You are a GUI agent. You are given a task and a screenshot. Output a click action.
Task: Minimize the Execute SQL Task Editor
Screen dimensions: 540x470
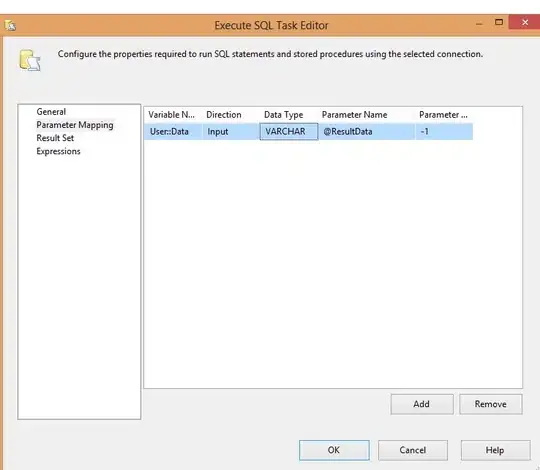pos(479,23)
